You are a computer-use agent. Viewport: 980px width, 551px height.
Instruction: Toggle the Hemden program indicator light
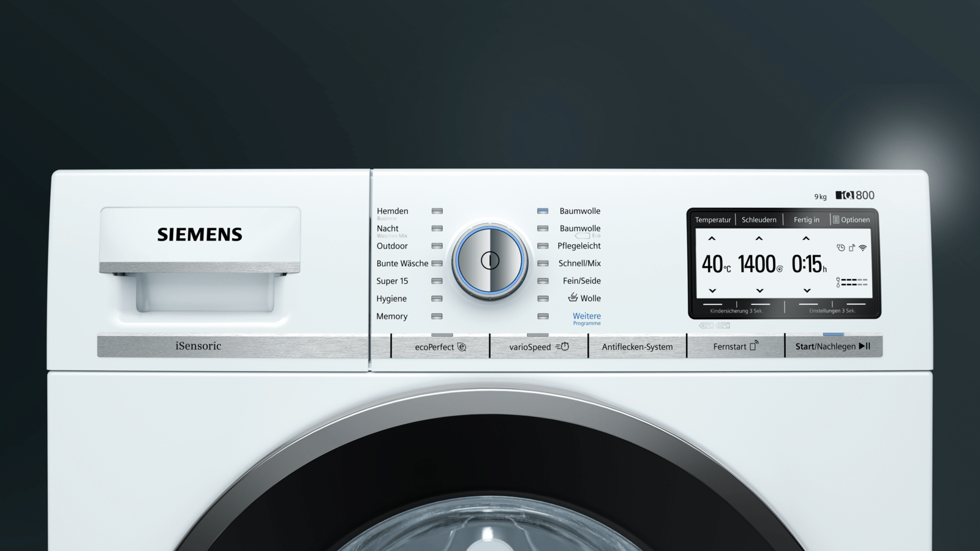point(437,211)
